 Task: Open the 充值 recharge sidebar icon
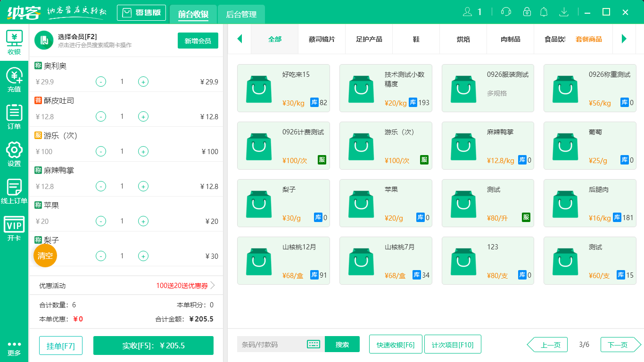coord(14,81)
